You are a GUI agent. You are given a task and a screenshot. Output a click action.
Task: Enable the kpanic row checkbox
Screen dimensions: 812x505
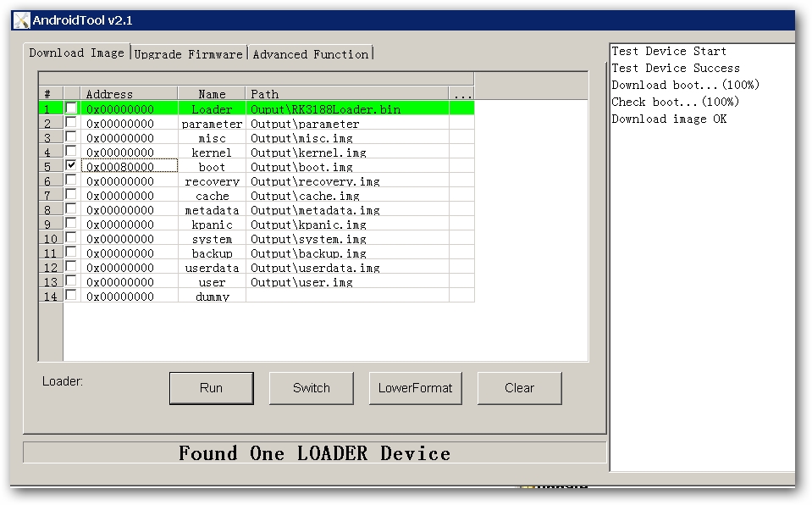coord(71,223)
